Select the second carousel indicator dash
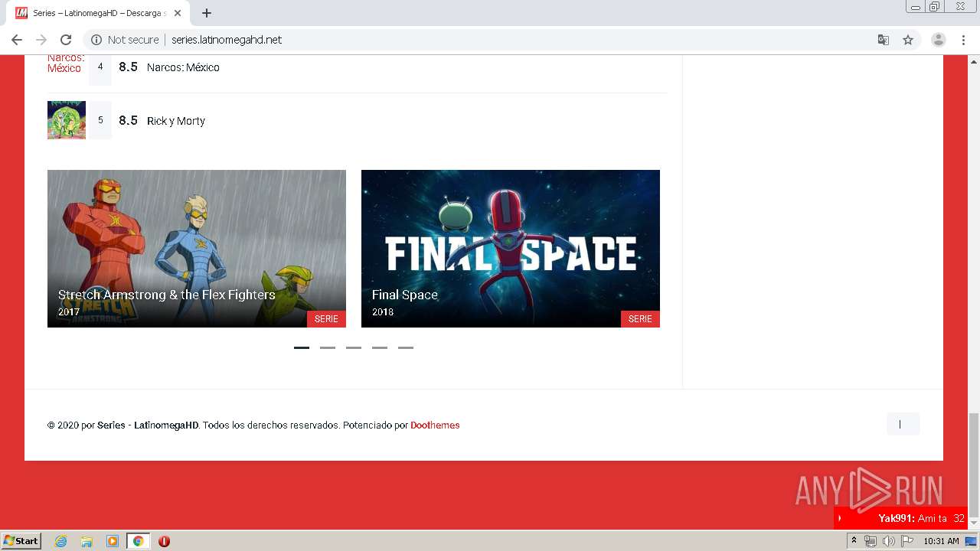Screen dimensions: 980x551 [x=328, y=347]
